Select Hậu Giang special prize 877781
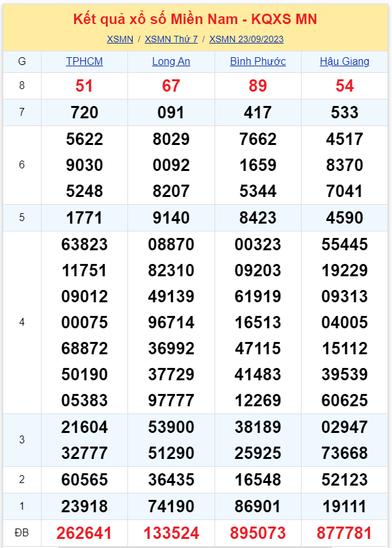 pos(344,533)
